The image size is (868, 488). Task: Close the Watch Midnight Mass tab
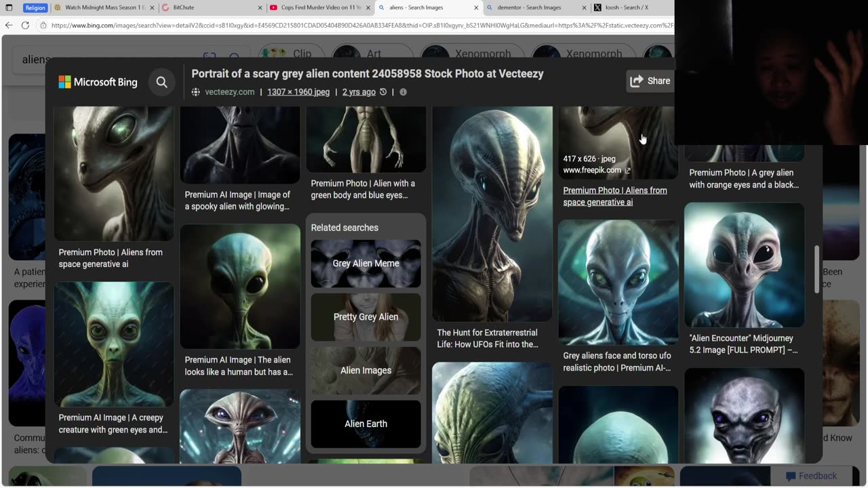[152, 7]
